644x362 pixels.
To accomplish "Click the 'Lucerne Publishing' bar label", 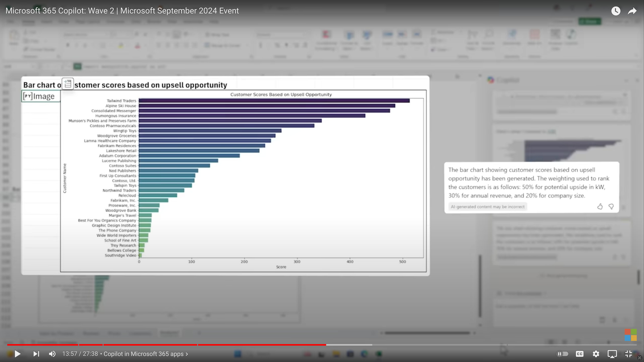I will point(119,161).
